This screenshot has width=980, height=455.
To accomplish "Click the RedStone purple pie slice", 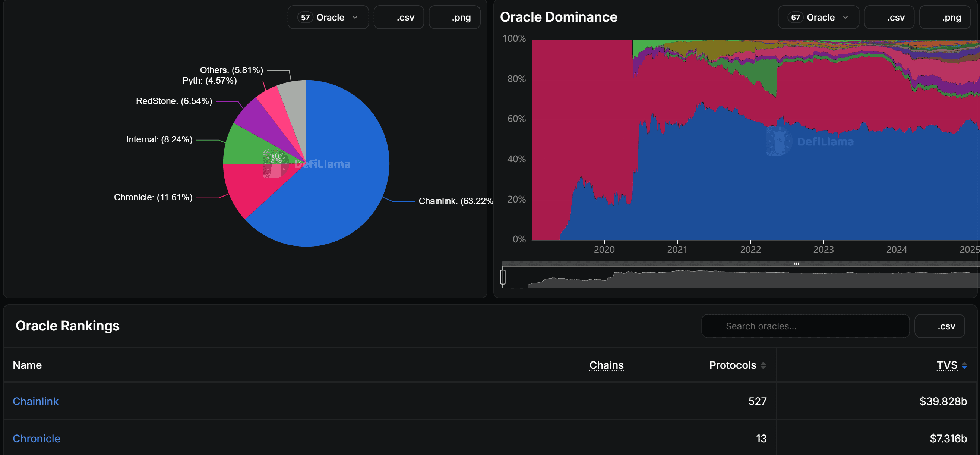I will [259, 120].
